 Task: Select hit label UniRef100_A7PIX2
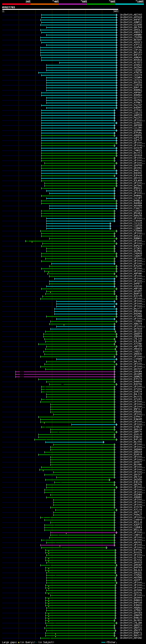(x=131, y=45)
